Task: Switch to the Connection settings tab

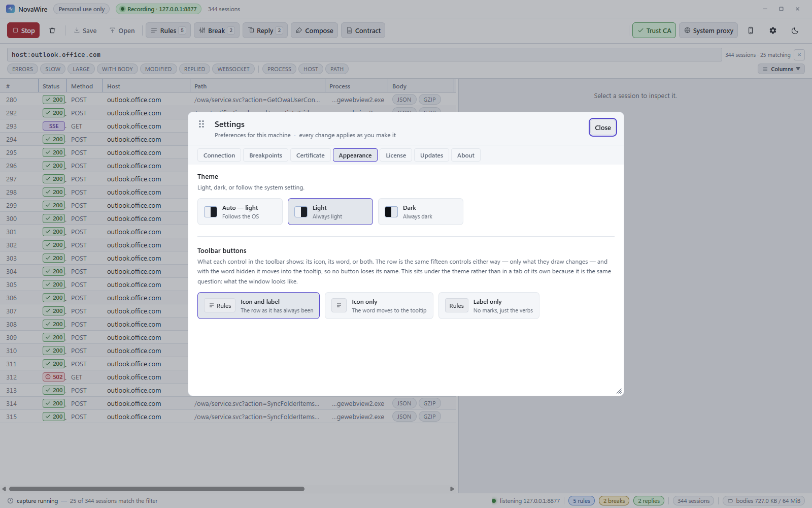Action: [x=219, y=155]
